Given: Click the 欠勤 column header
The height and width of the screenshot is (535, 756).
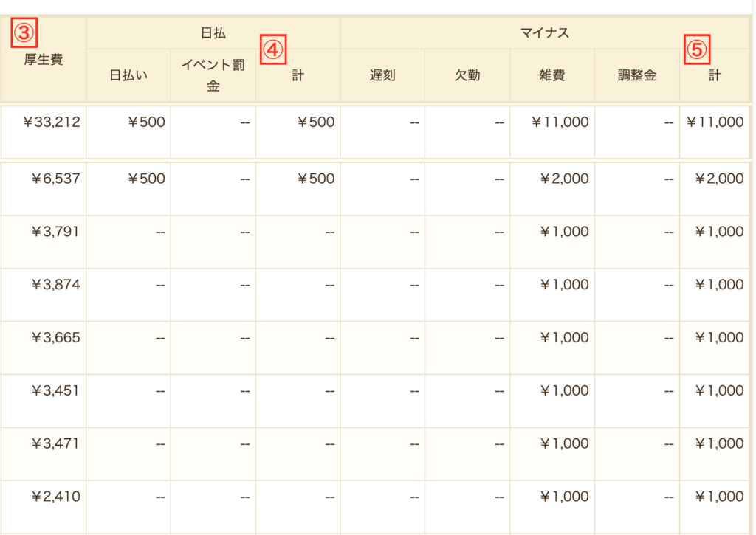Looking at the screenshot, I should 467,75.
